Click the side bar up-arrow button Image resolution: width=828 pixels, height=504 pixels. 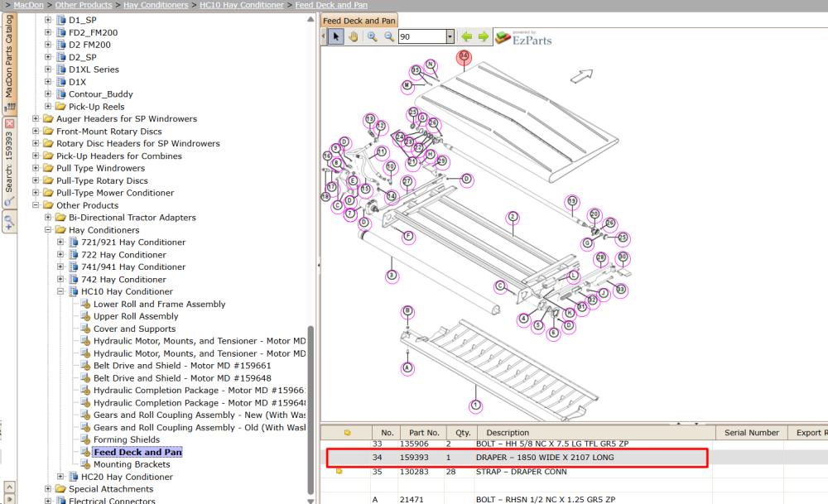(x=9, y=487)
